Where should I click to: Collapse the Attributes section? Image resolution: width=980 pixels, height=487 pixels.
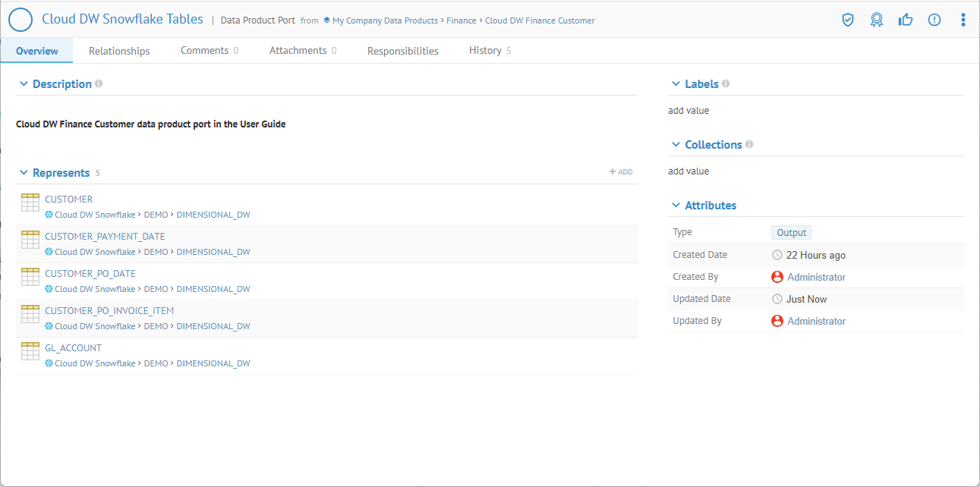tap(676, 206)
